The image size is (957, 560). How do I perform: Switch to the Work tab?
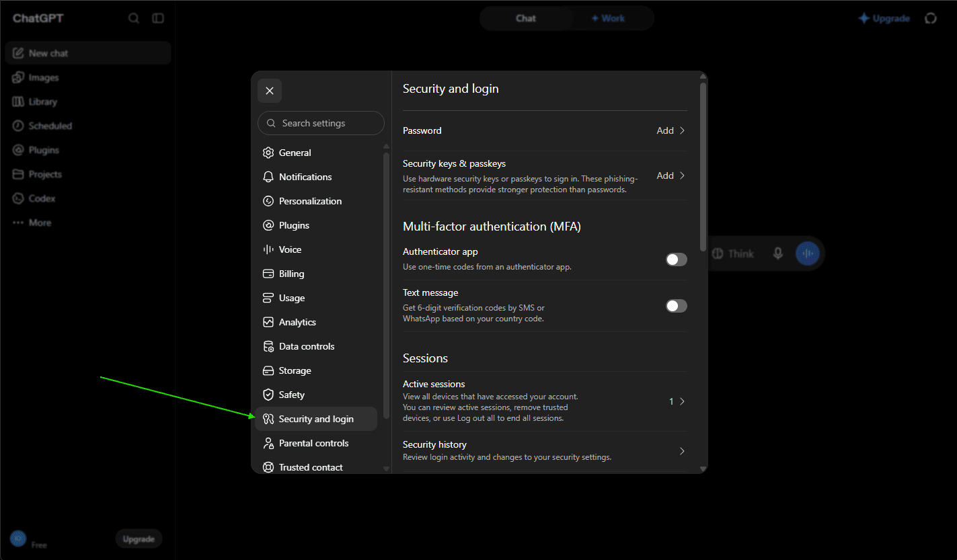(x=608, y=18)
